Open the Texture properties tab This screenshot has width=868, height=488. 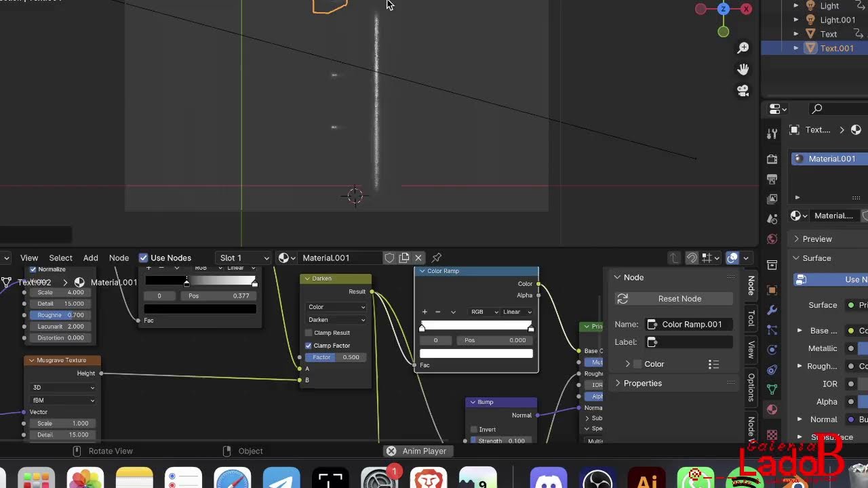click(772, 434)
